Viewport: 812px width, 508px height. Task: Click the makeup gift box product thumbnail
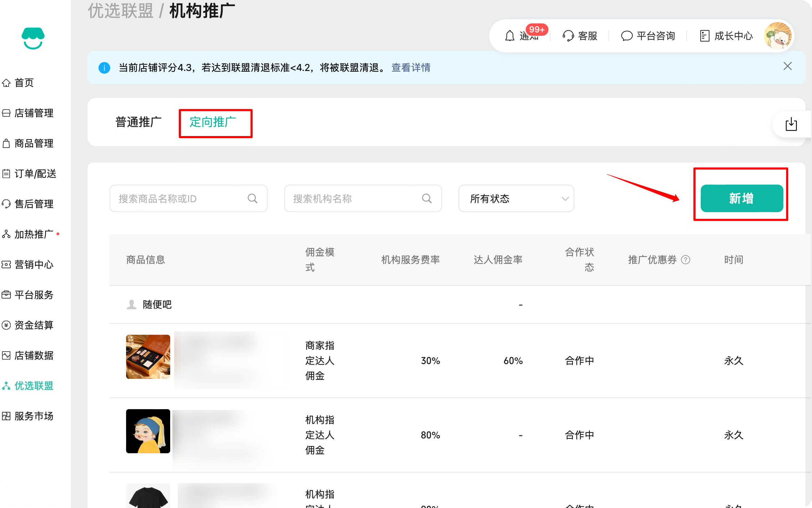coord(148,357)
